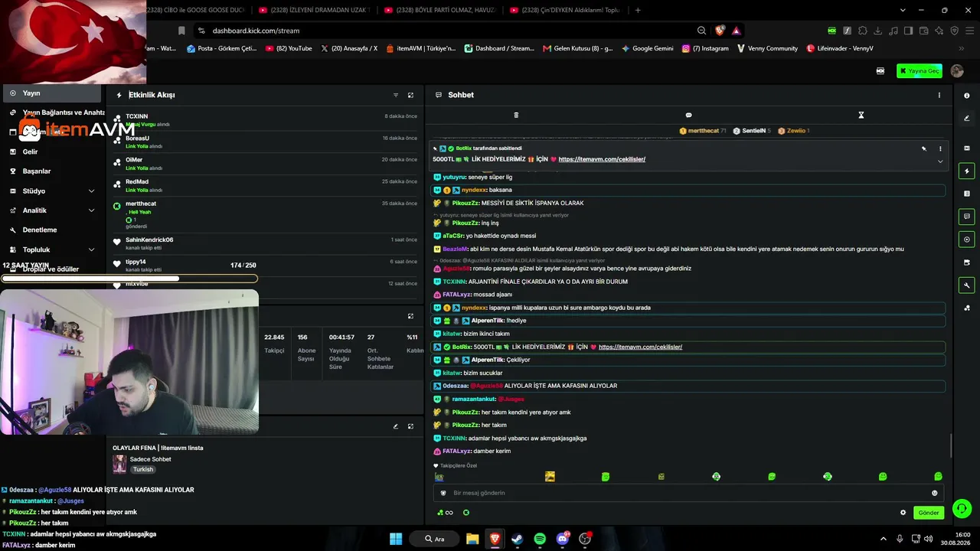Screen dimensions: 980x551
Task: Click the wrench icon in right sidebar
Action: pyautogui.click(x=967, y=285)
